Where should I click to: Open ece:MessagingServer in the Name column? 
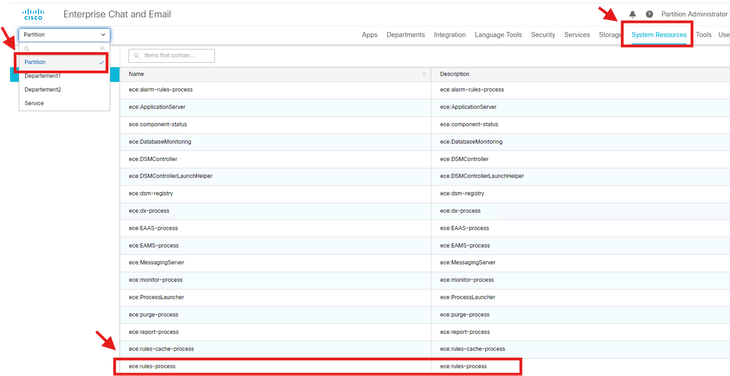click(156, 262)
